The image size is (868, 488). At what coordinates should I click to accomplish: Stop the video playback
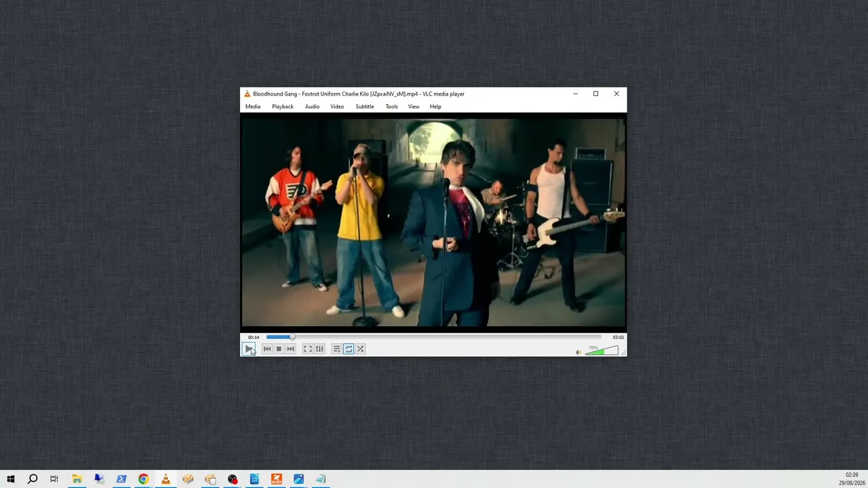(x=279, y=349)
